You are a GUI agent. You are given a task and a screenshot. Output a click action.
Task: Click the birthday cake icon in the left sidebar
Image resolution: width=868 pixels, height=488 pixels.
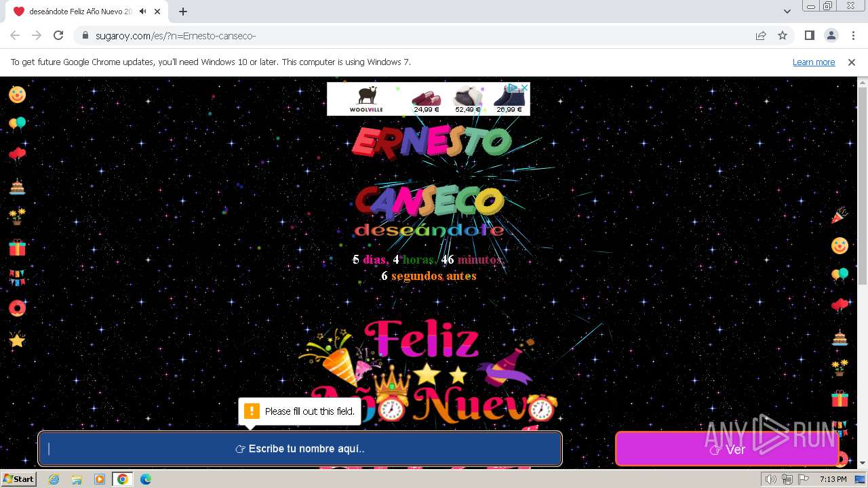click(x=17, y=186)
